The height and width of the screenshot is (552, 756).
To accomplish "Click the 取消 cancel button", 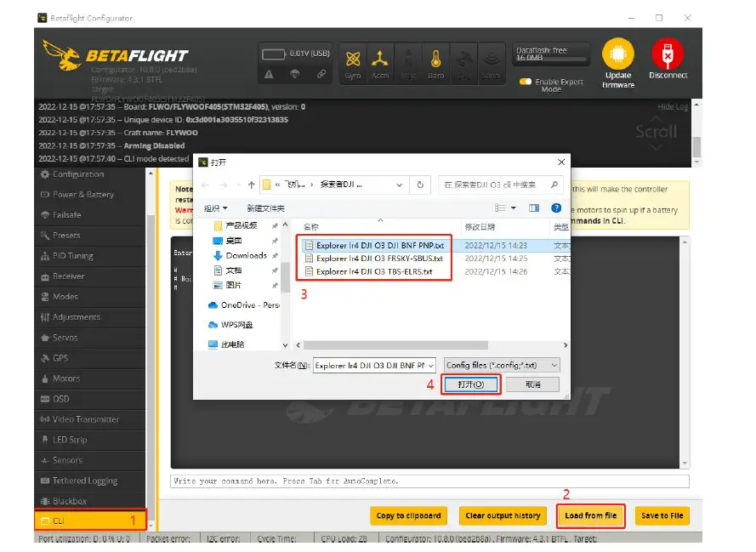I will pyautogui.click(x=532, y=384).
